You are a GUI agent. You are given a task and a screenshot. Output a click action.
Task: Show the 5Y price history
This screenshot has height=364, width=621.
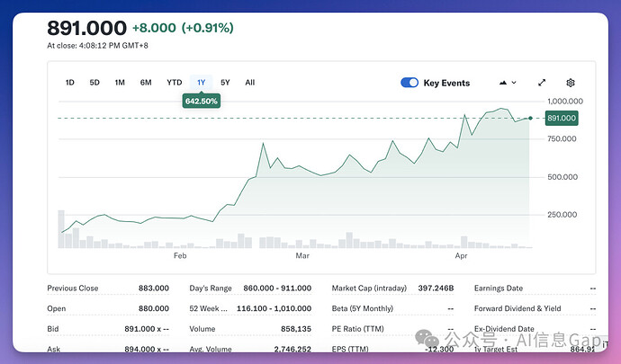coord(225,83)
